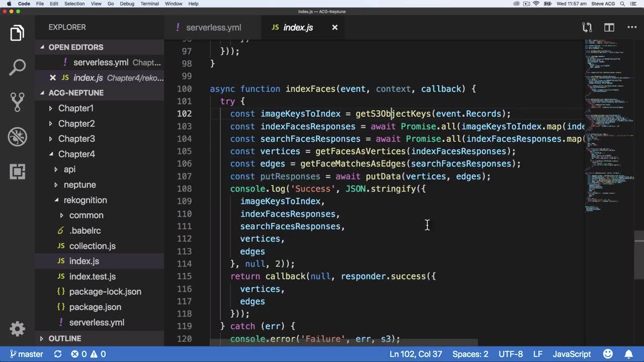This screenshot has width=644, height=362.
Task: Open the Debug view icon
Action: point(17,137)
